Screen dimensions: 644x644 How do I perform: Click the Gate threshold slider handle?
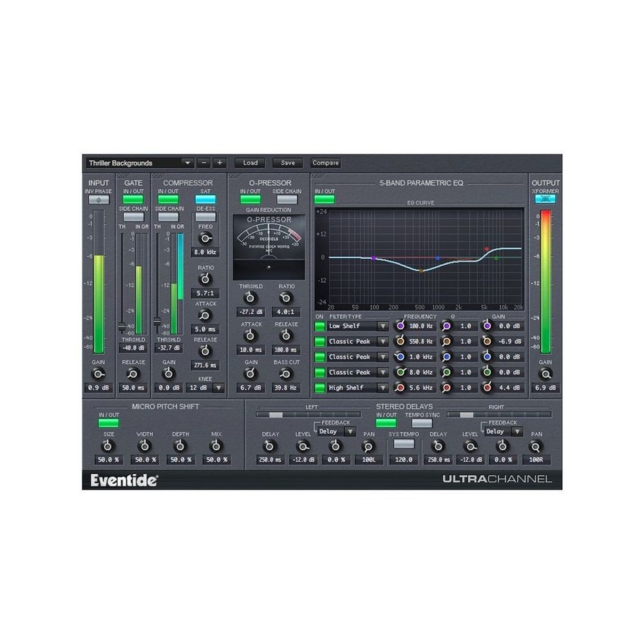click(x=122, y=327)
